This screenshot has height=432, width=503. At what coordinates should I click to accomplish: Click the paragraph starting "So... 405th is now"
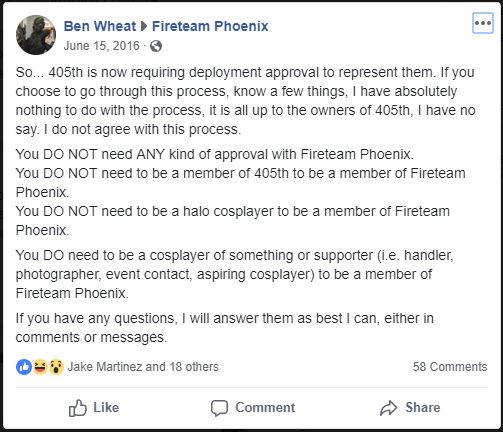click(245, 101)
